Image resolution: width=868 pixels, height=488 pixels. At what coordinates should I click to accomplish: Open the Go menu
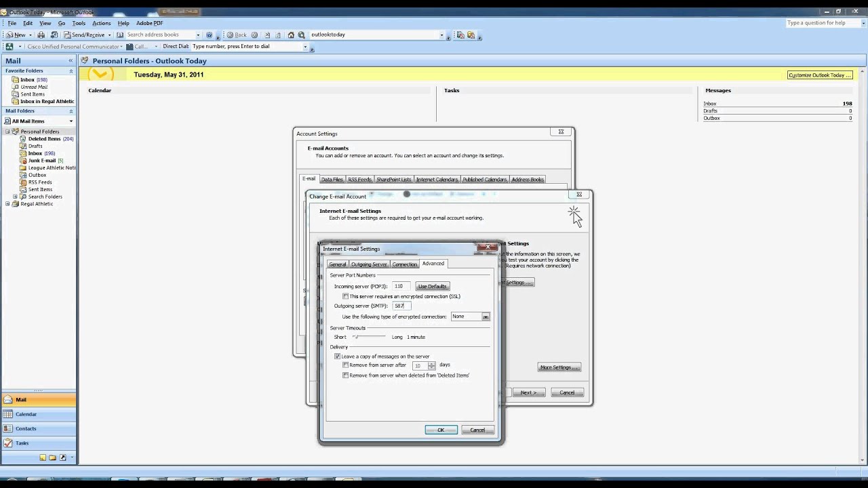point(62,23)
